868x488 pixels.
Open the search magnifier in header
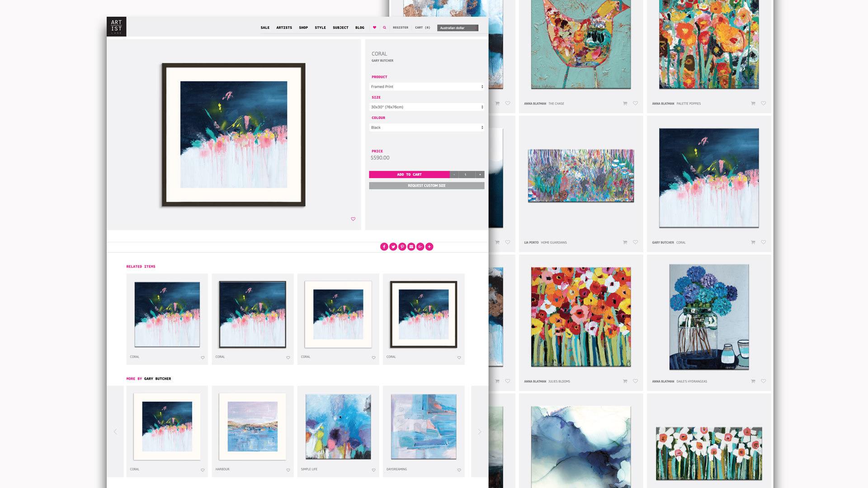tap(385, 28)
